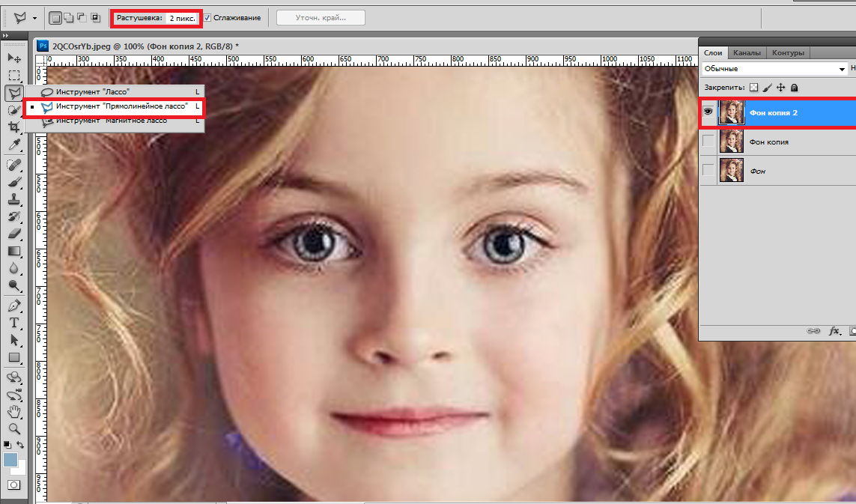This screenshot has width=856, height=504.
Task: Expand the toolbox using double-arrow icon
Action: (x=5, y=35)
